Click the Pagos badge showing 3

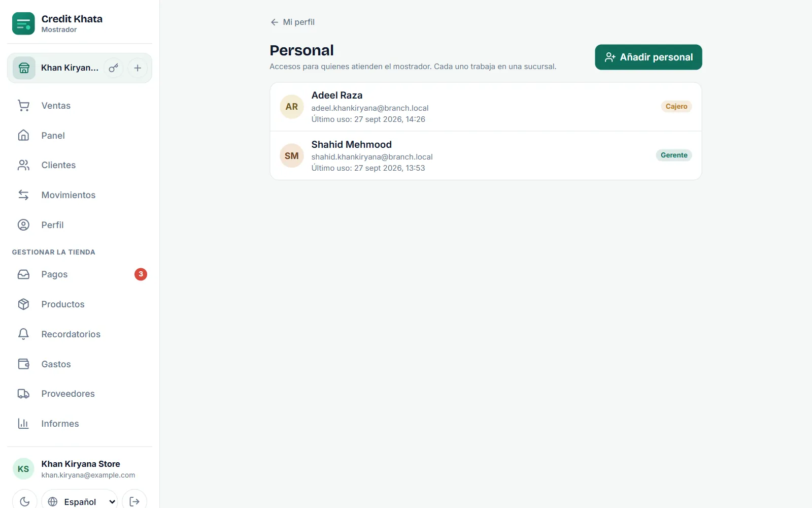click(141, 274)
